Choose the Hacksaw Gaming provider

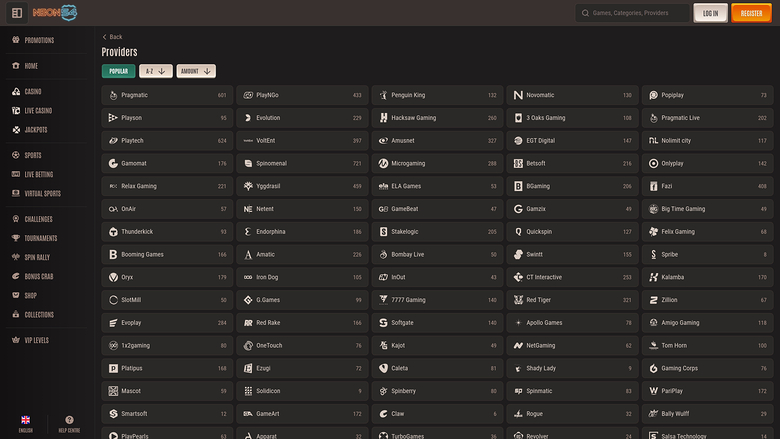(x=437, y=118)
